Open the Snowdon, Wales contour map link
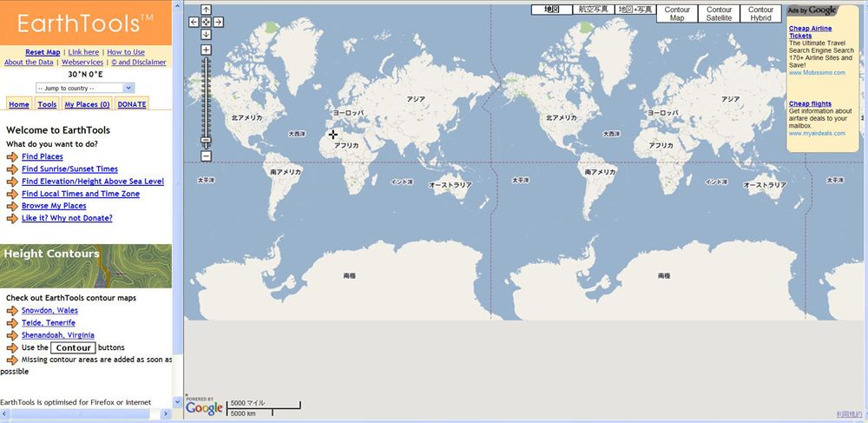 pos(49,311)
